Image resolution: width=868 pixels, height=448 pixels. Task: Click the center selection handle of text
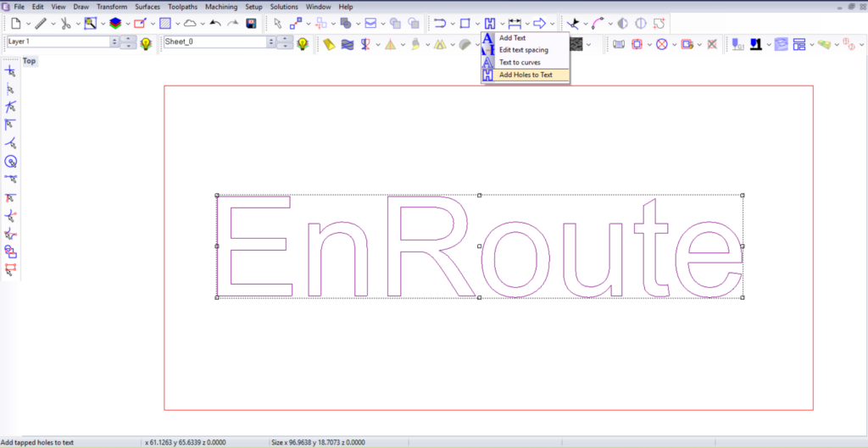pos(480,246)
